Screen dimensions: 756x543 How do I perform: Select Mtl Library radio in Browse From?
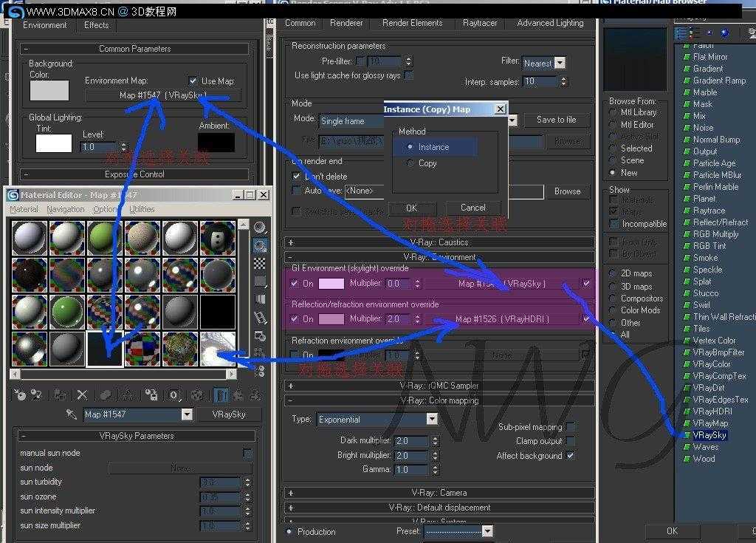pos(612,112)
